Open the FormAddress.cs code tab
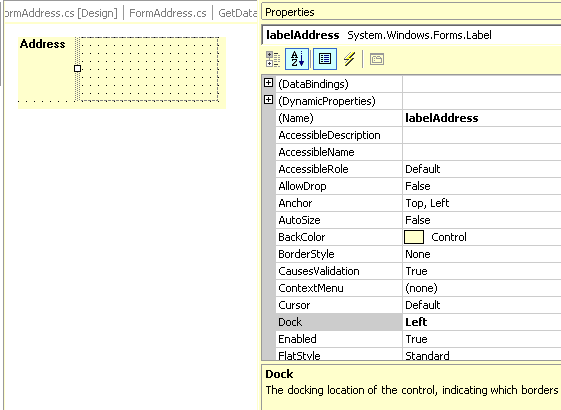Screen dimensions: 561x410 [168, 13]
